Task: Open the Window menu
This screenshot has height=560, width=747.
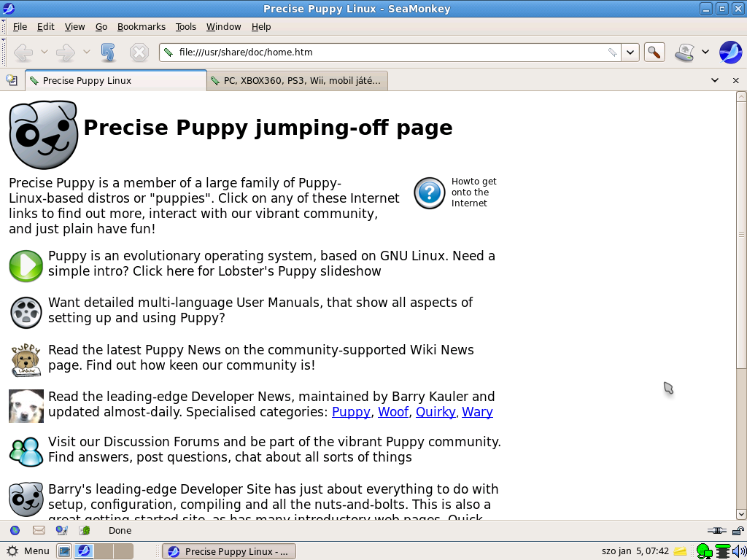Action: 223,27
